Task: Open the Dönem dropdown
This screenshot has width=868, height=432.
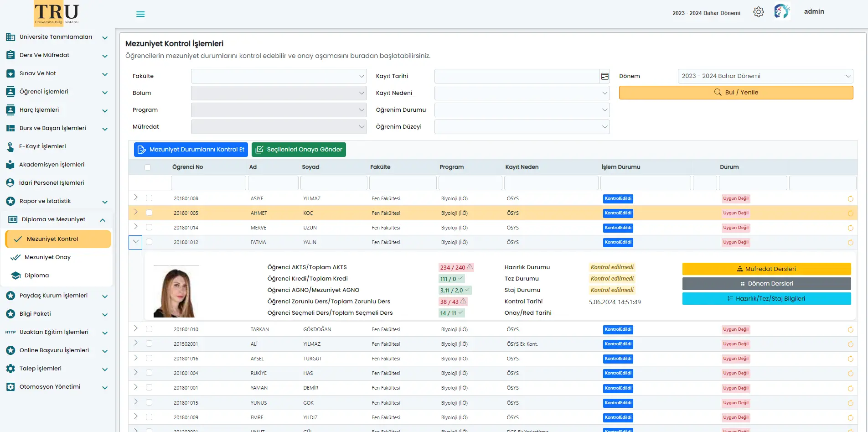Action: (765, 76)
